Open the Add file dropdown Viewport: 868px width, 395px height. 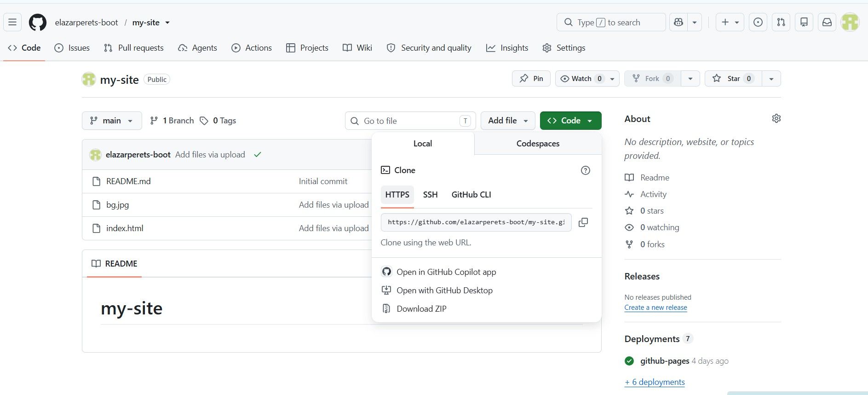pos(508,121)
